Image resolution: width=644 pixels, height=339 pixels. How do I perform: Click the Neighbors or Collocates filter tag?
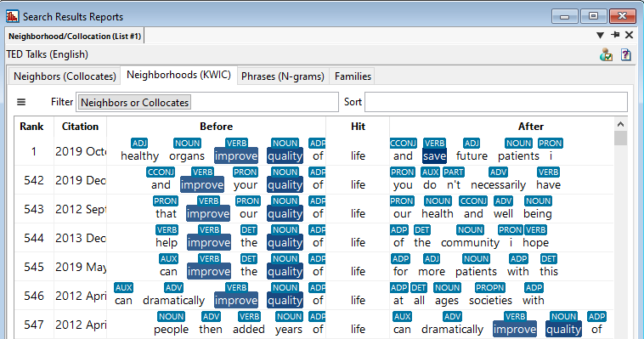[x=135, y=102]
